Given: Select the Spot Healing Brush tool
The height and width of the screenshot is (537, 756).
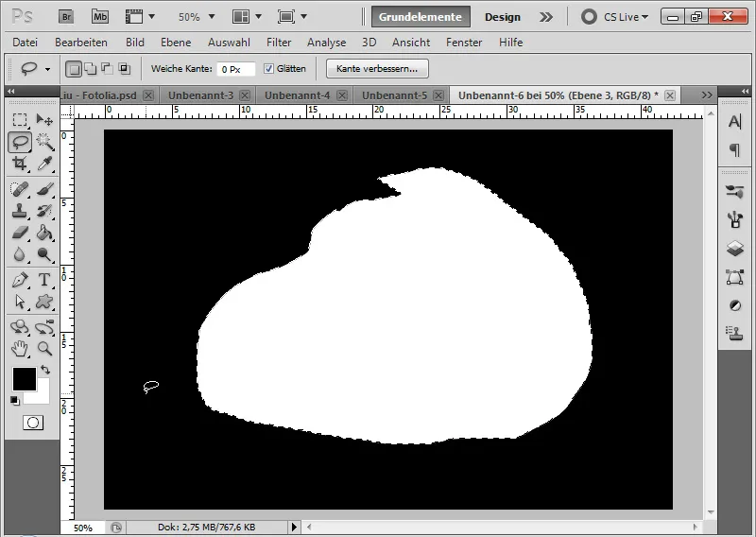Looking at the screenshot, I should pos(20,189).
